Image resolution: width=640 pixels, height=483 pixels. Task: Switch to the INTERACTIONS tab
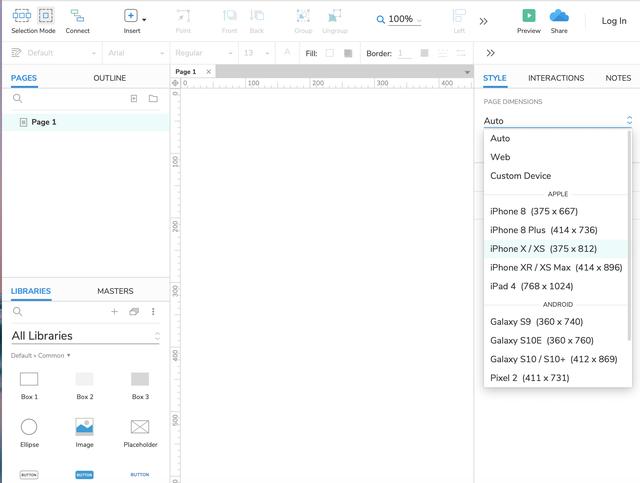coord(556,78)
